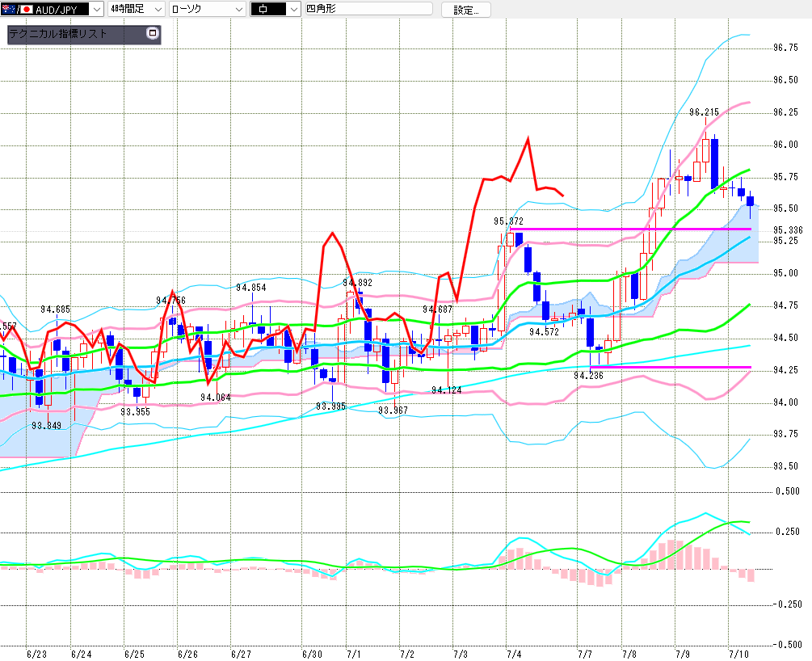This screenshot has width=812, height=661.
Task: Click the 7/1 date axis label
Action: click(354, 655)
